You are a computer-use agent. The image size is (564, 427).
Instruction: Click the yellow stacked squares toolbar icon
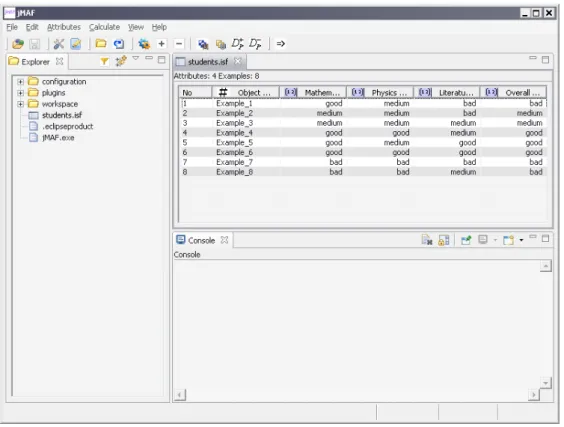pyautogui.click(x=220, y=44)
